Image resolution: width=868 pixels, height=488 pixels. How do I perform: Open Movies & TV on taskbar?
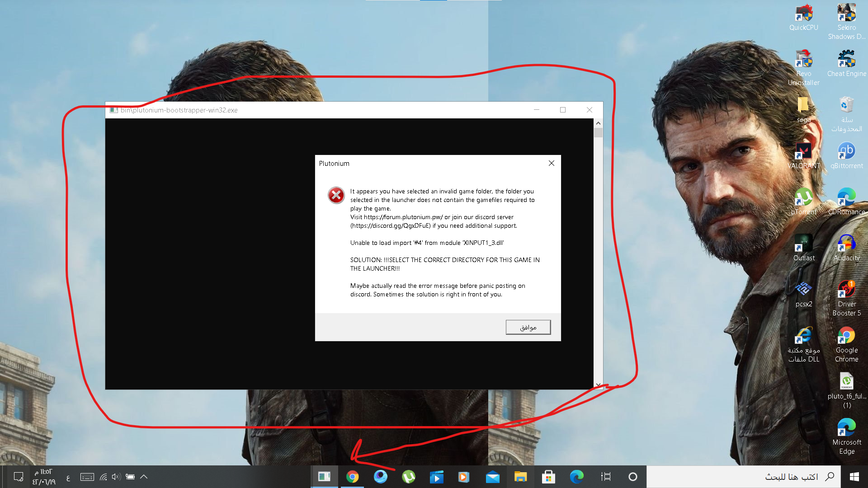coord(436,477)
